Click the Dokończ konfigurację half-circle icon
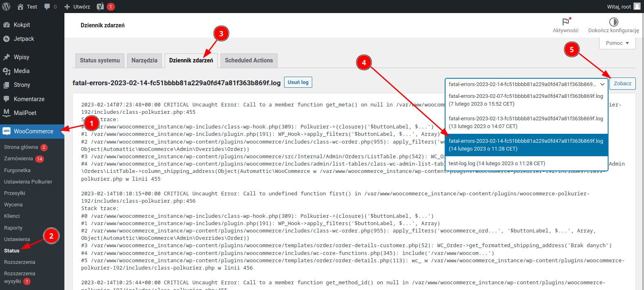Viewport: 644px width, 290px height. (x=614, y=22)
